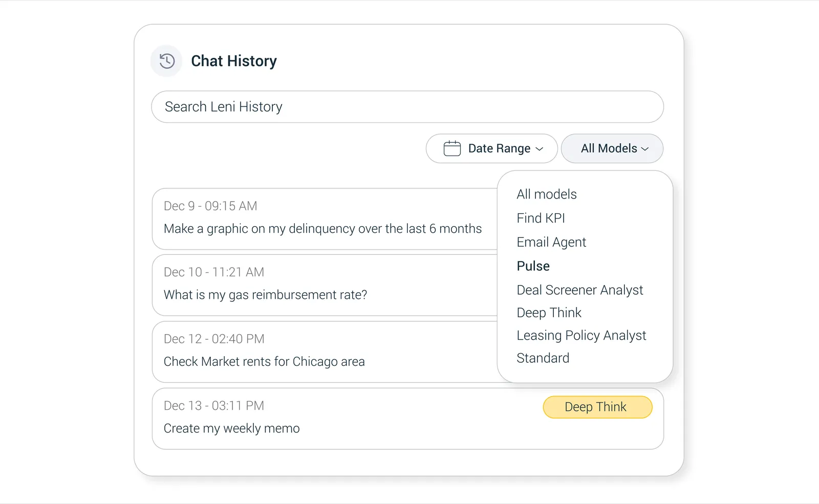The height and width of the screenshot is (504, 819).
Task: Choose Deep Think in the model menu
Action: pyautogui.click(x=549, y=313)
